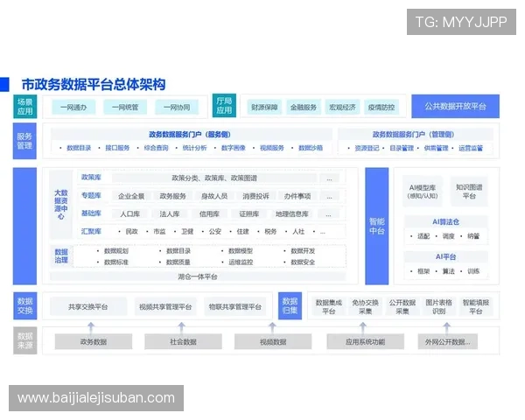Image resolution: width=525 pixels, height=420 pixels.
Task: Select the 宏观经济 box
Action: pos(342,107)
